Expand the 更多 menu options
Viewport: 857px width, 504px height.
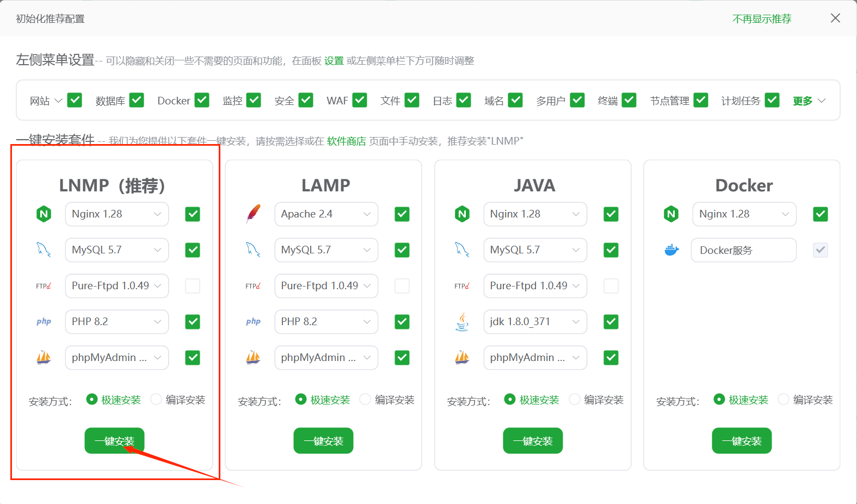pyautogui.click(x=809, y=101)
